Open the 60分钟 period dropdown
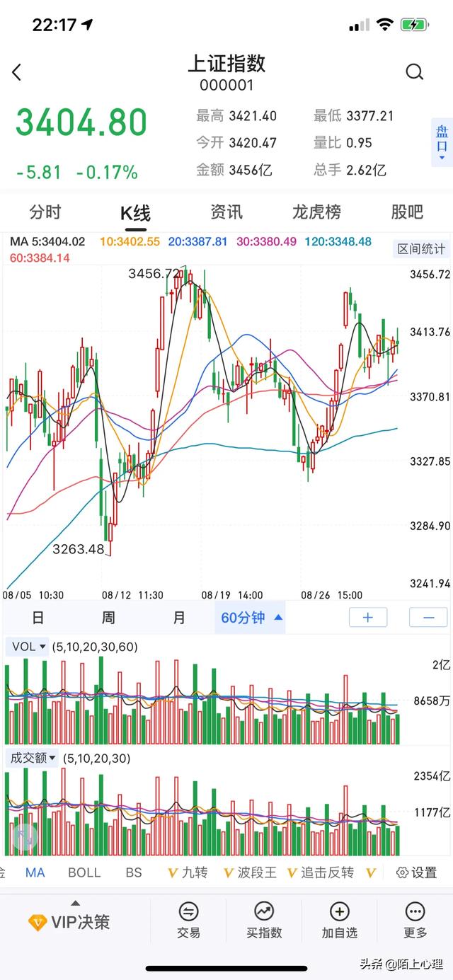The height and width of the screenshot is (980, 453). click(251, 618)
